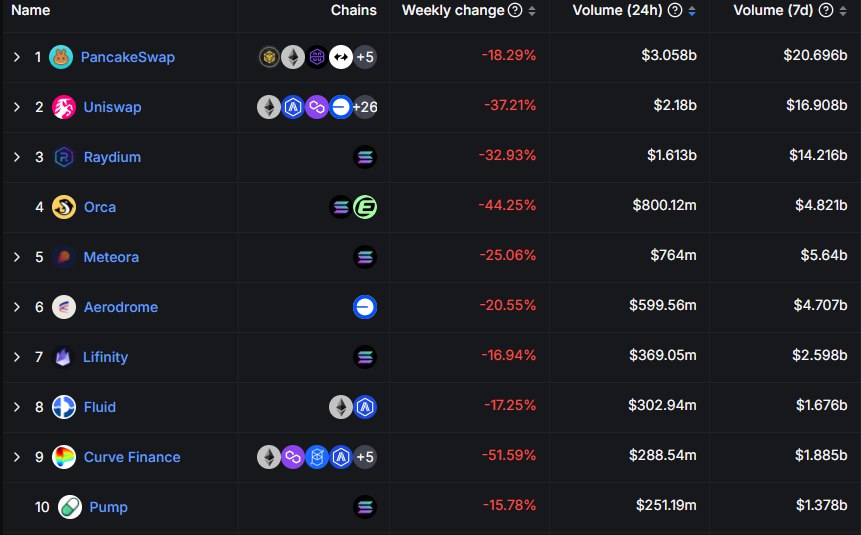The image size is (861, 535).
Task: Show Uniswap's +26 additional chains
Action: click(x=365, y=107)
